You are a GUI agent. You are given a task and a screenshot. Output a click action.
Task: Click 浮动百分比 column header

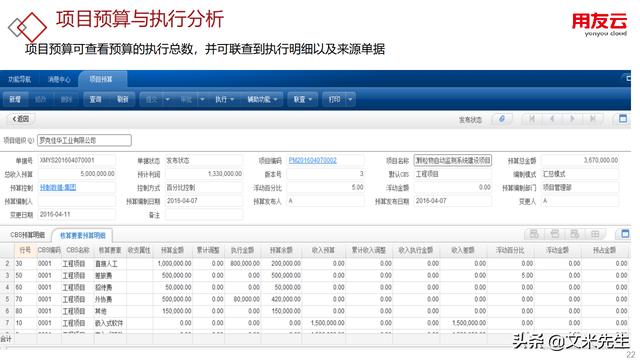tap(510, 250)
